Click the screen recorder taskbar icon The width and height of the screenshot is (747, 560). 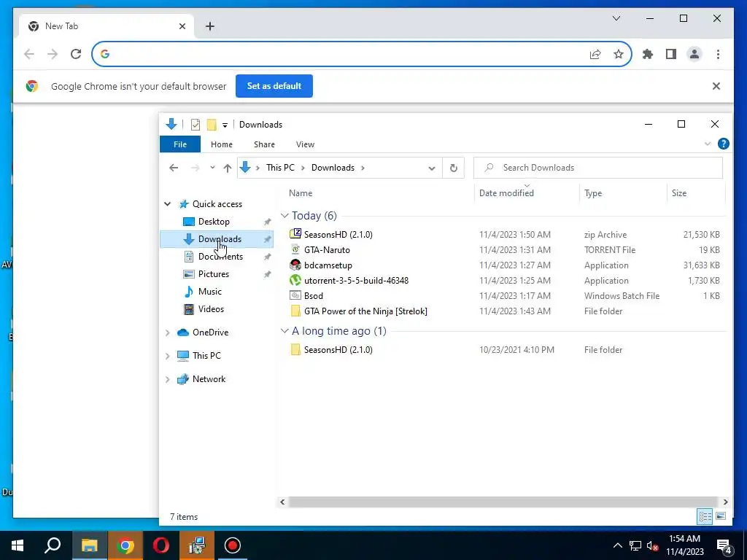(x=233, y=545)
